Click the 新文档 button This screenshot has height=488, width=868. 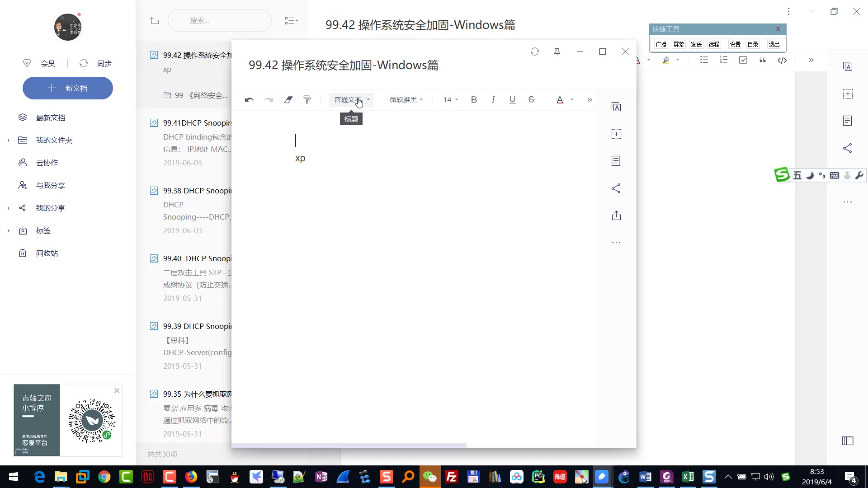(68, 88)
